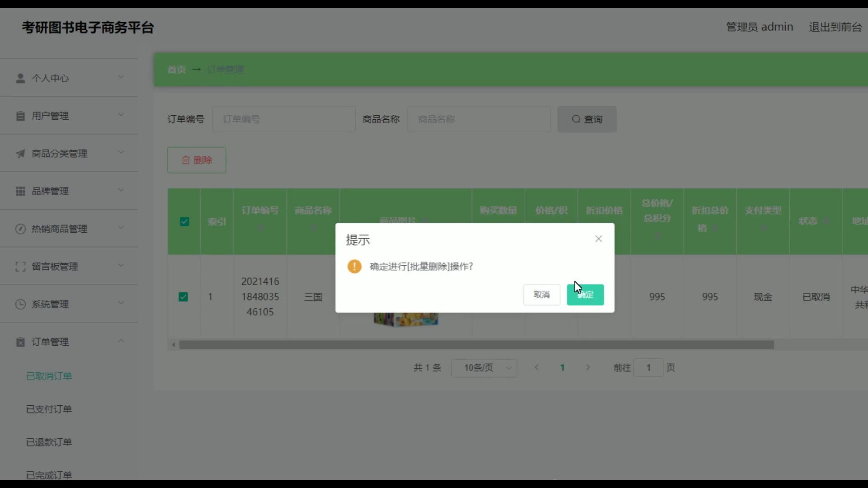This screenshot has height=488, width=868.
Task: Click the order number 202141618480354​6105 cell
Action: [x=260, y=296]
